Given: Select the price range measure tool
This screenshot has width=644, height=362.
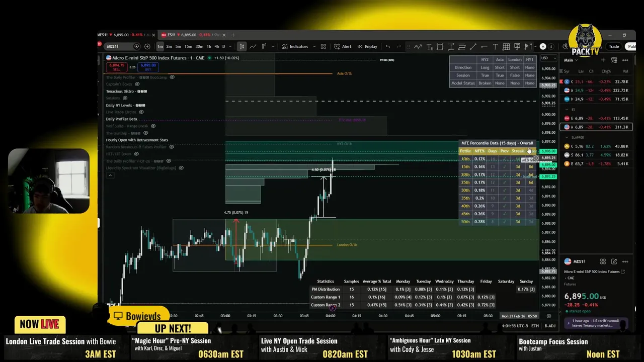Looking at the screenshot, I should click(x=451, y=46).
